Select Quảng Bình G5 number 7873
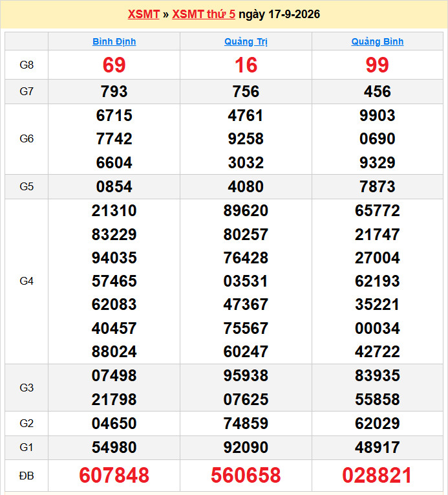Screen dimensions: 448x495 378,186
